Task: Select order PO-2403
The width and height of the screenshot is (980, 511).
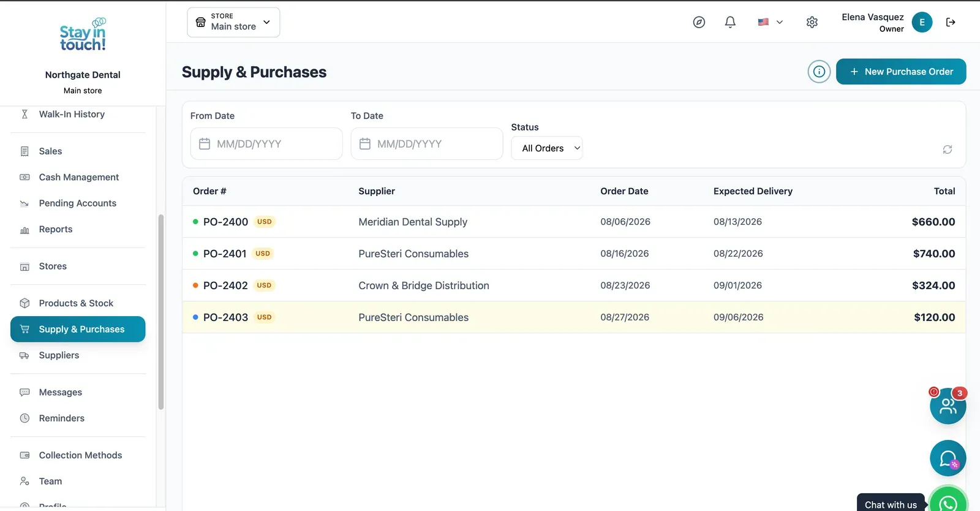Action: pos(574,317)
